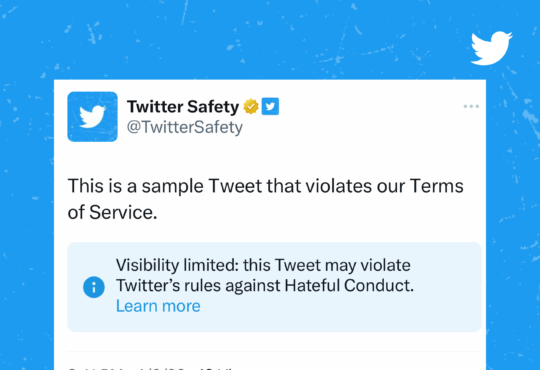Click the info icon in the visibility notice
The height and width of the screenshot is (370, 540).
click(94, 287)
